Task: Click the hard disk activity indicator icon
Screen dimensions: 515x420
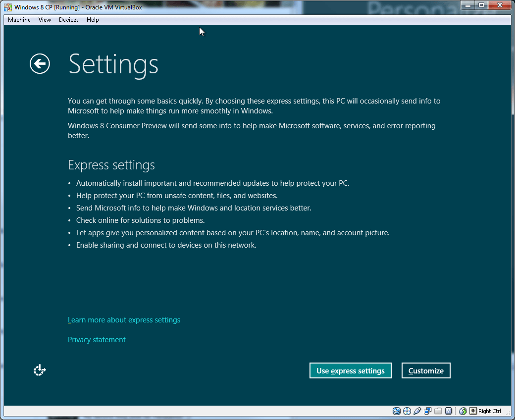Action: pyautogui.click(x=397, y=411)
